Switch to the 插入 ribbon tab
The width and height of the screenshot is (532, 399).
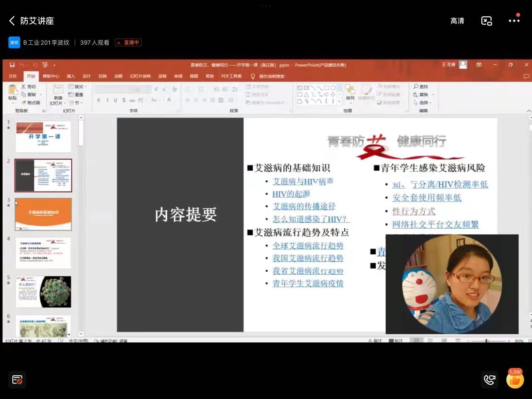71,76
